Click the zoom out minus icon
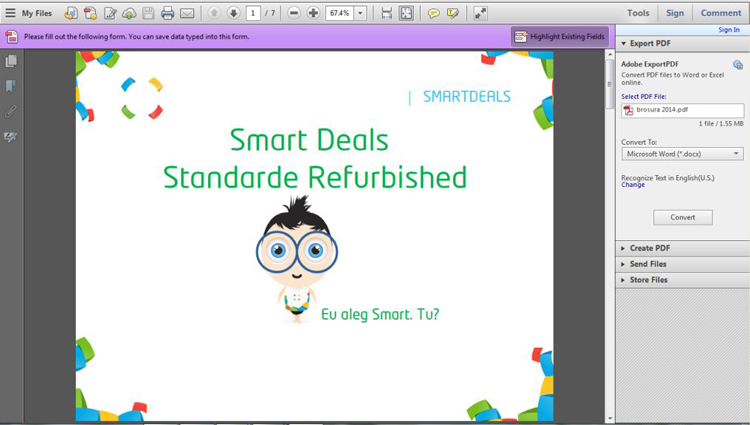Viewport: 750px width, 425px height. click(294, 13)
